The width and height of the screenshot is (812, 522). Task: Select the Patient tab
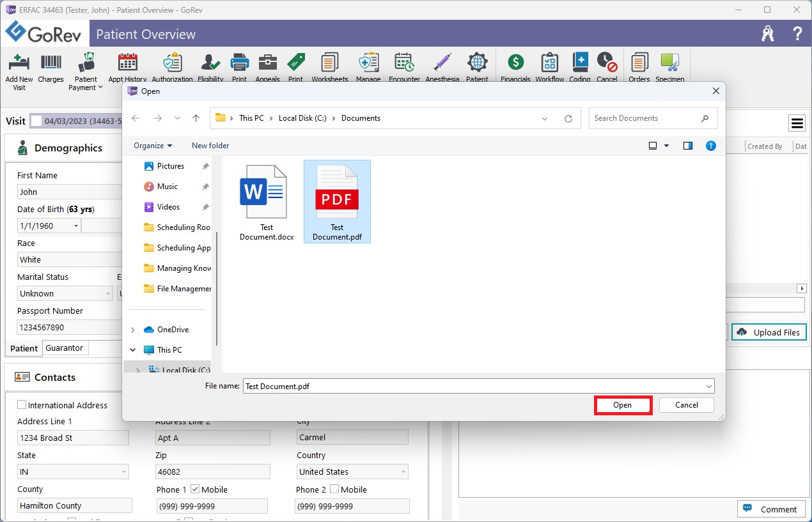click(x=24, y=348)
